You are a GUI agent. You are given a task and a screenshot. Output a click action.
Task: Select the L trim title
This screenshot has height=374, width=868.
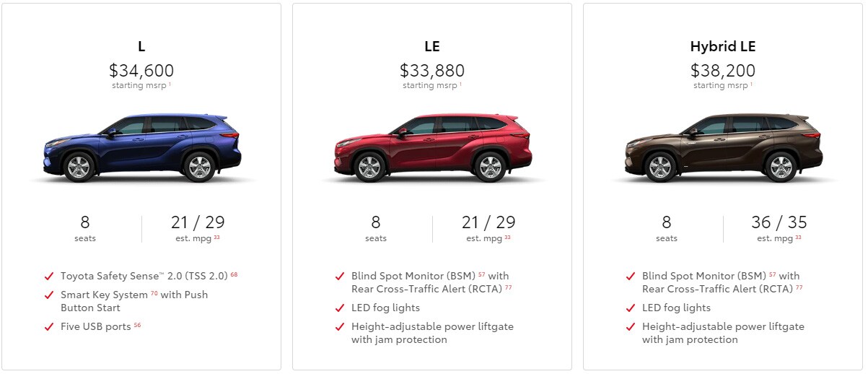tap(141, 47)
